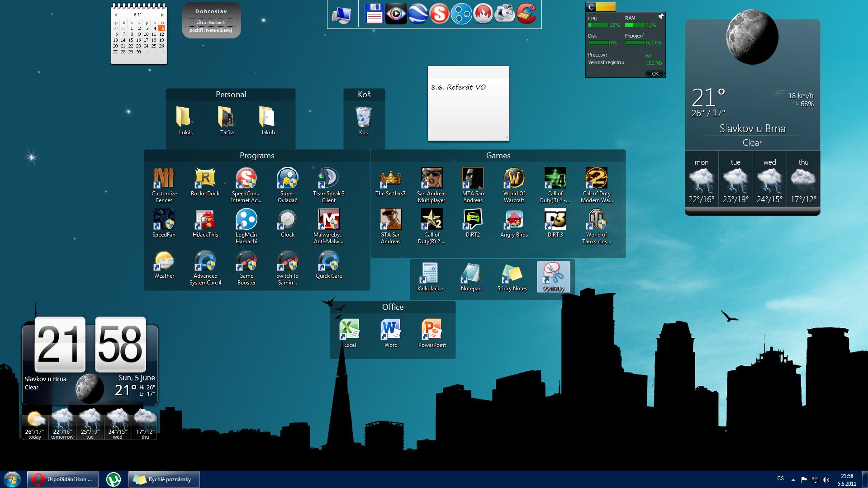Open the Lukáš folder
This screenshot has height=488, width=868.
[185, 121]
